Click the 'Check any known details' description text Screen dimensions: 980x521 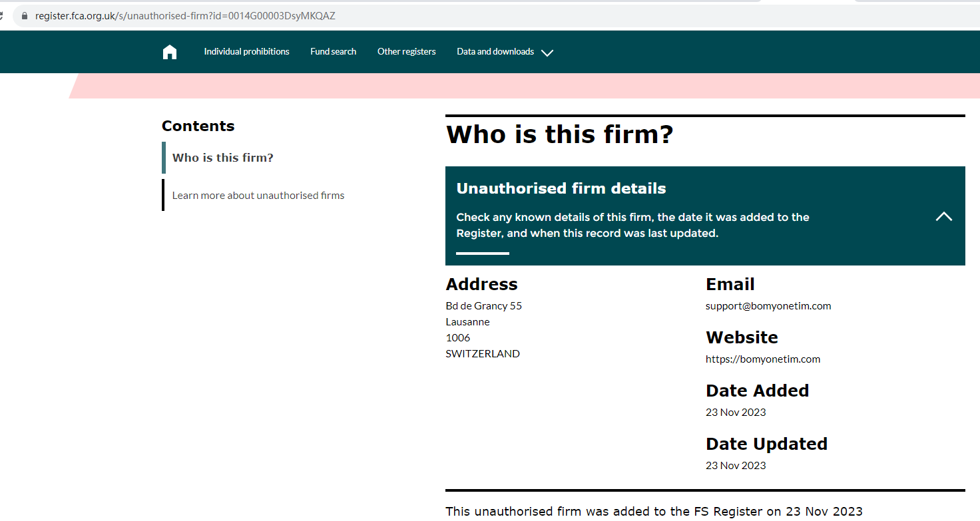pos(632,226)
